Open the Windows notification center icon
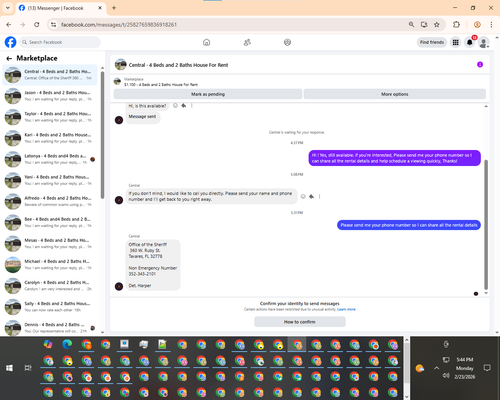The width and height of the screenshot is (500, 400). coord(487,368)
